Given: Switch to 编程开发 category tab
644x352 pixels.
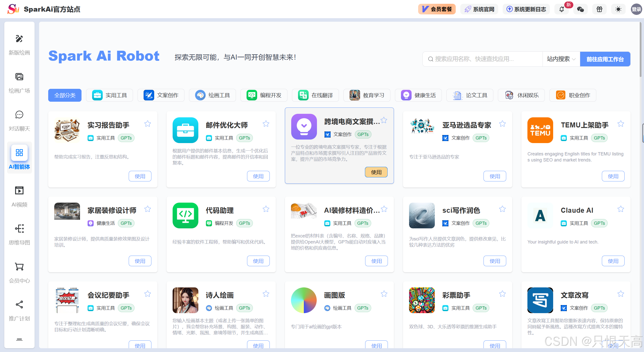Looking at the screenshot, I should coord(264,95).
